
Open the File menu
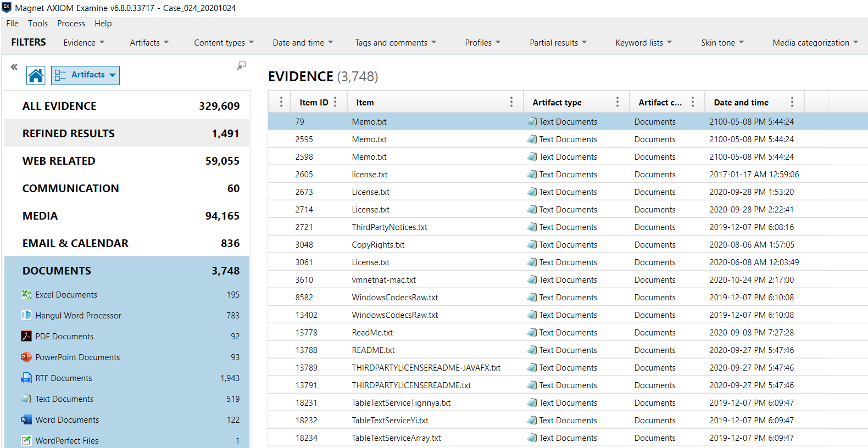click(12, 23)
